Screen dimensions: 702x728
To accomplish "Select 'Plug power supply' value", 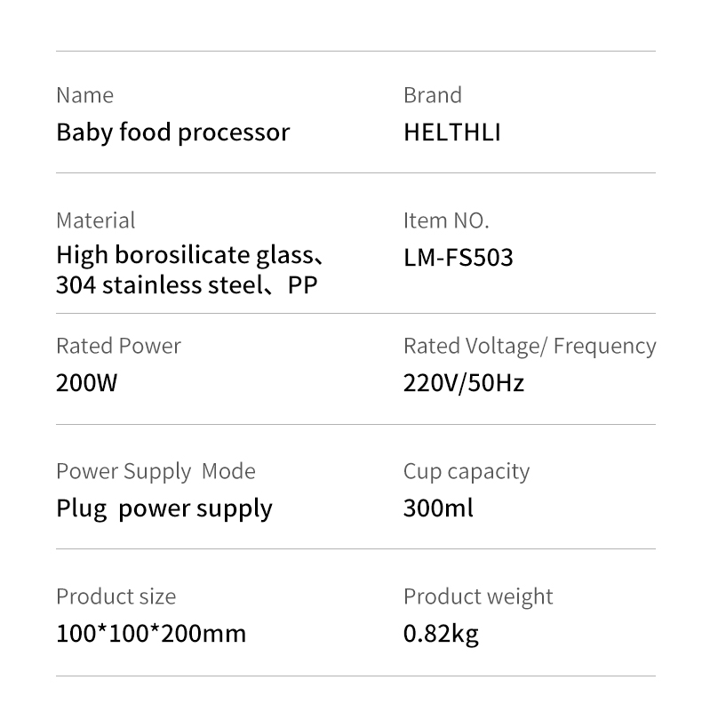I will (164, 509).
